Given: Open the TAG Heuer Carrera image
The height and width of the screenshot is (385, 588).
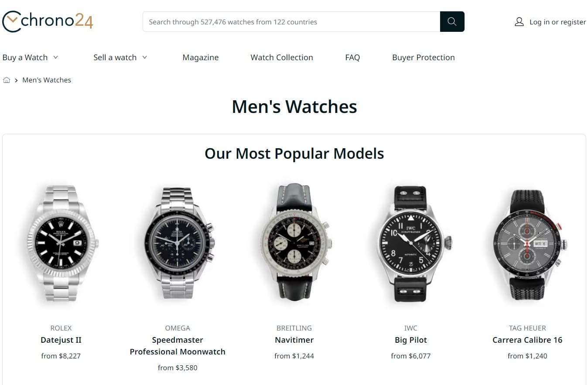Looking at the screenshot, I should (528, 244).
